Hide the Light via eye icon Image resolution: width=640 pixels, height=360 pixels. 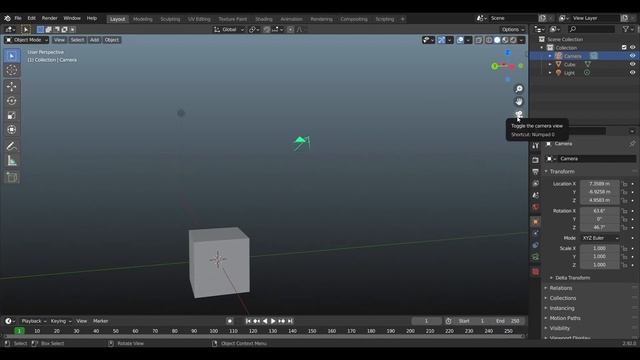click(x=632, y=73)
